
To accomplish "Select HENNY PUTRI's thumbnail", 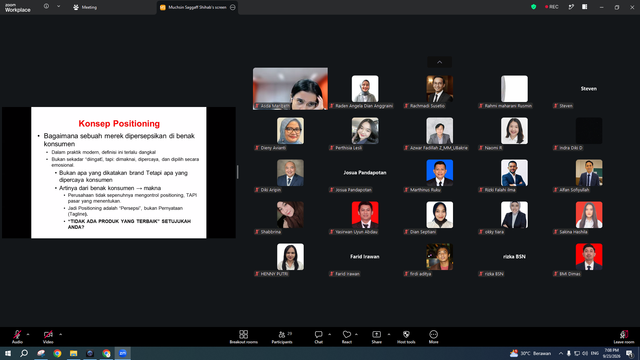I will coord(290,257).
